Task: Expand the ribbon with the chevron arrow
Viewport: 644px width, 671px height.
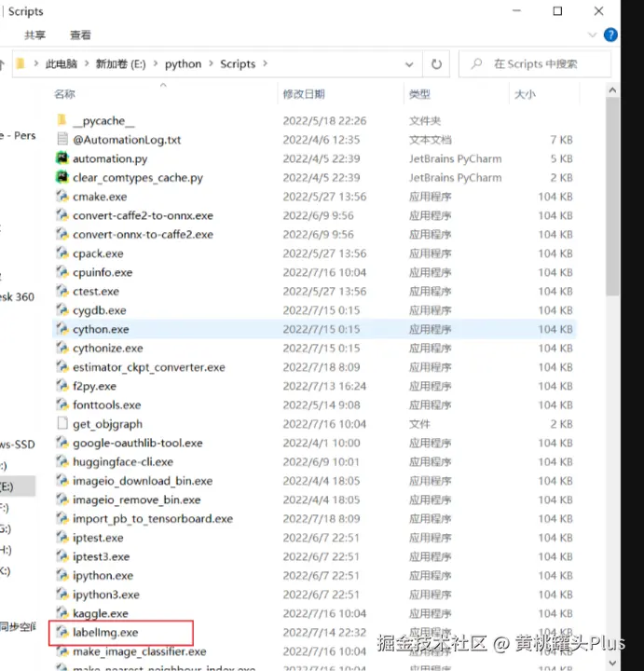Action: click(x=593, y=34)
